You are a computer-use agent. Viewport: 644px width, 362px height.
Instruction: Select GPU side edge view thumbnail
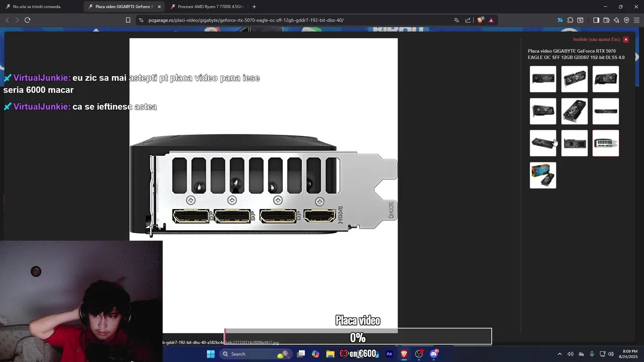[x=605, y=111]
